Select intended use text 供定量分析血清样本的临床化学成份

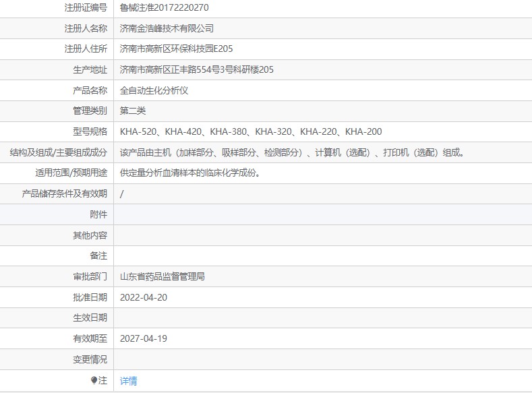pyautogui.click(x=189, y=173)
